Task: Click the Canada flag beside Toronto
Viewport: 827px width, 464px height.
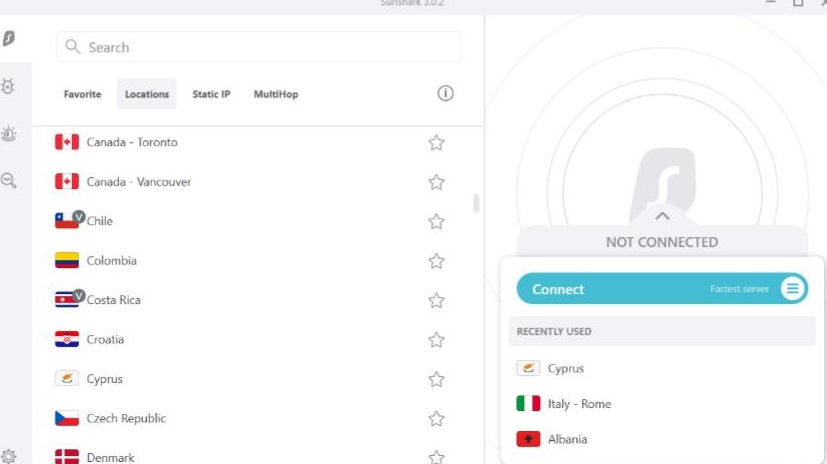Action: click(x=67, y=142)
